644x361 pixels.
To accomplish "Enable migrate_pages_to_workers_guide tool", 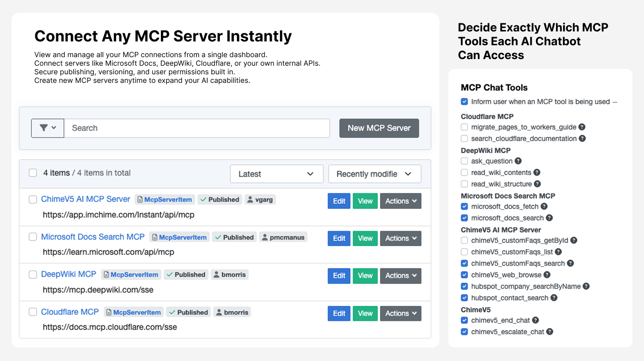I will [465, 127].
